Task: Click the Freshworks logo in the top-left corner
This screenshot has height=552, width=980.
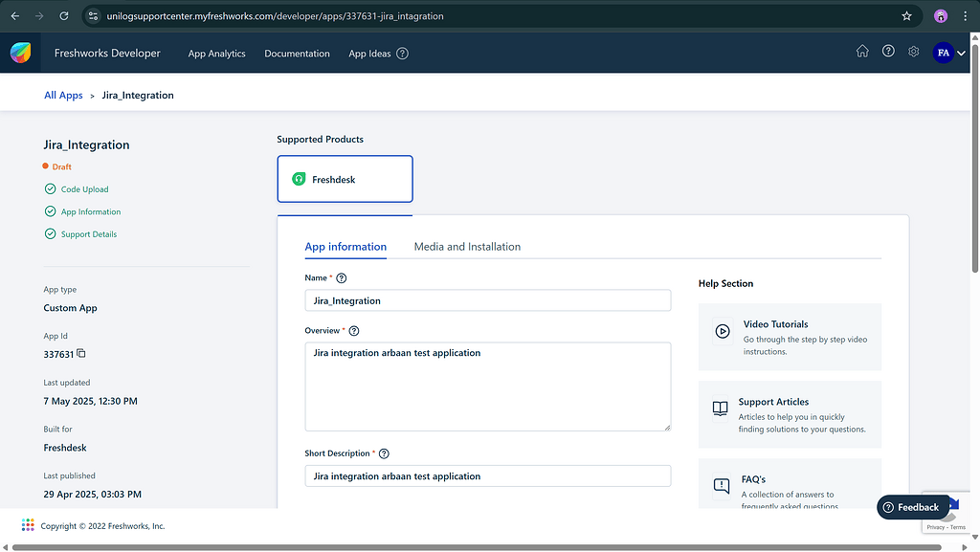Action: (20, 53)
